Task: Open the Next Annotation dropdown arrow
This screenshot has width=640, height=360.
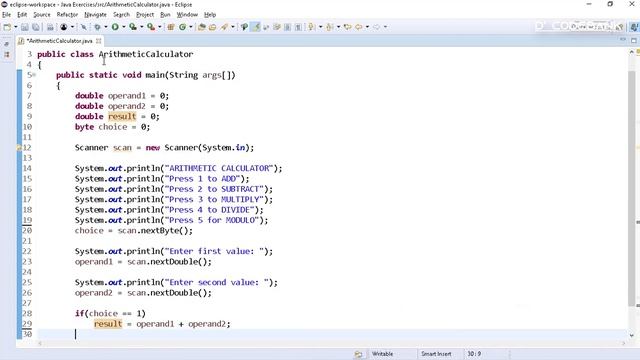Action: tap(320, 27)
